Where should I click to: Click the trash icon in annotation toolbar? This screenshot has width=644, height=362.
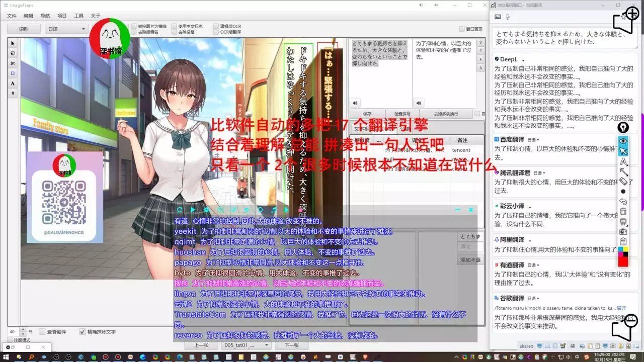[x=623, y=211]
